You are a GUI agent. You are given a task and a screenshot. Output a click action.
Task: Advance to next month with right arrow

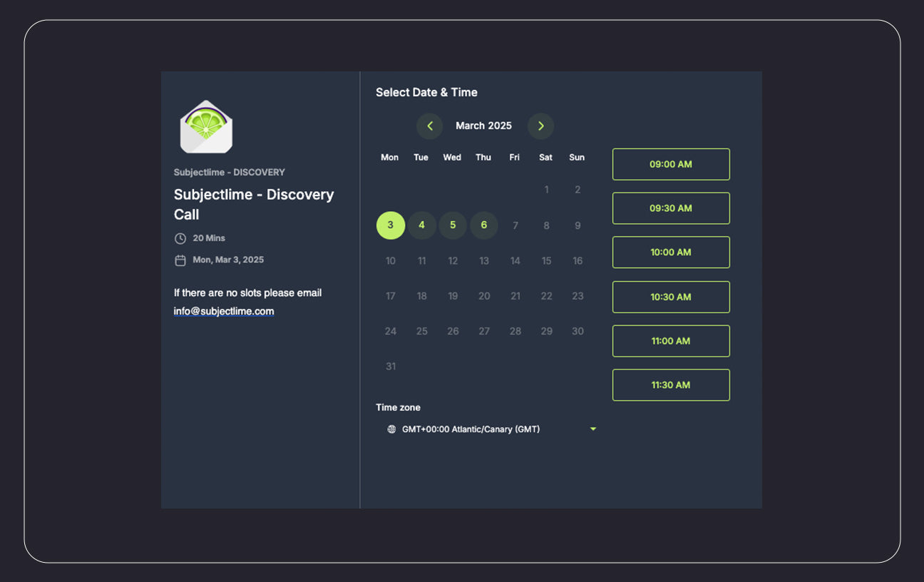pyautogui.click(x=540, y=126)
